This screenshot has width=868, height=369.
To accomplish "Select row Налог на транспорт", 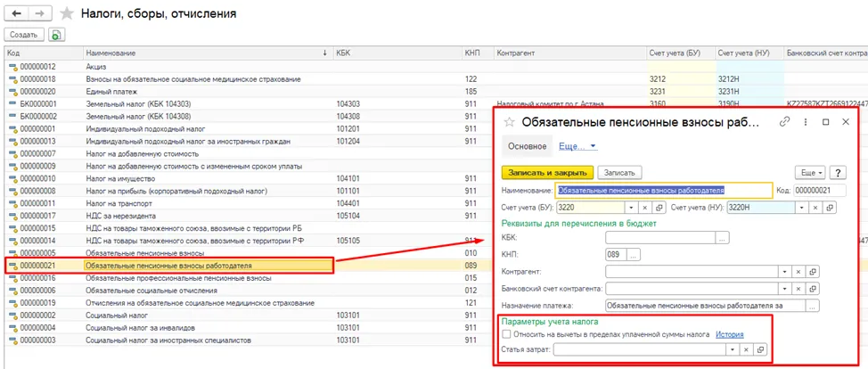I will (250, 203).
